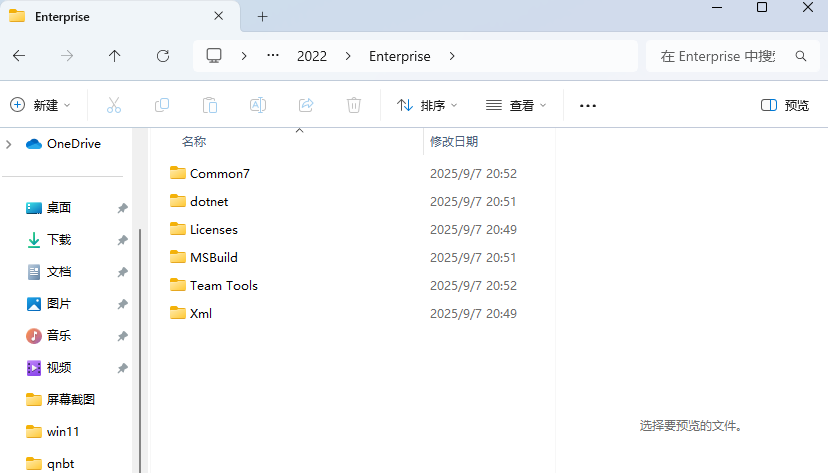Click the Paste clipboard icon
The image size is (828, 473).
coord(210,105)
